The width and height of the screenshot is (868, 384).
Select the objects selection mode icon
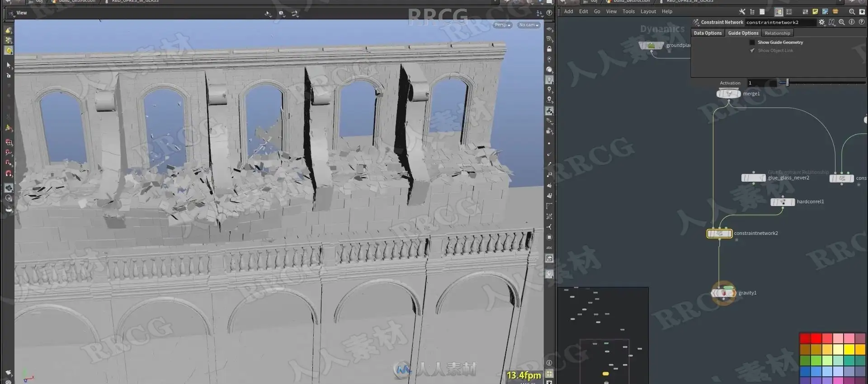(9, 30)
